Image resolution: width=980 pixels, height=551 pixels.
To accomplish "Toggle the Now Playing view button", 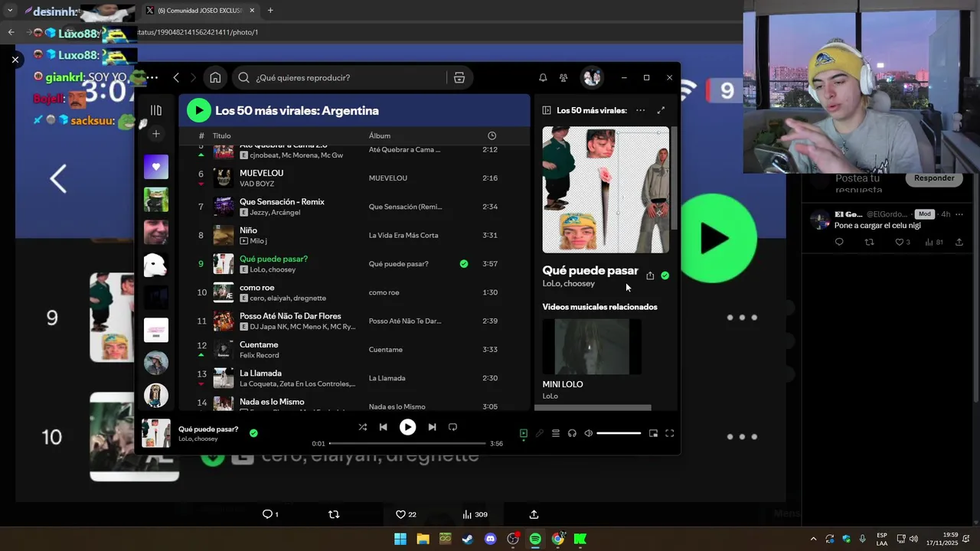I will click(x=524, y=433).
